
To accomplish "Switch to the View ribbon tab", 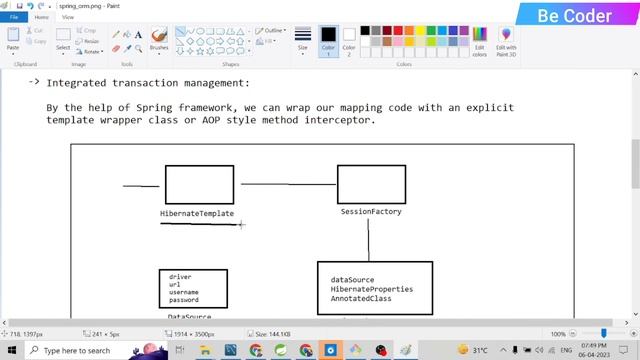I will tap(68, 17).
